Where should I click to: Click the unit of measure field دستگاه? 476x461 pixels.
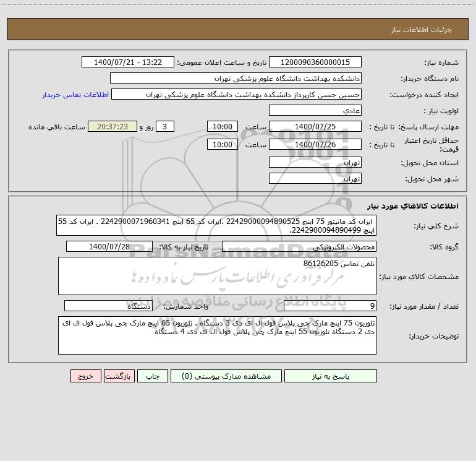click(108, 306)
